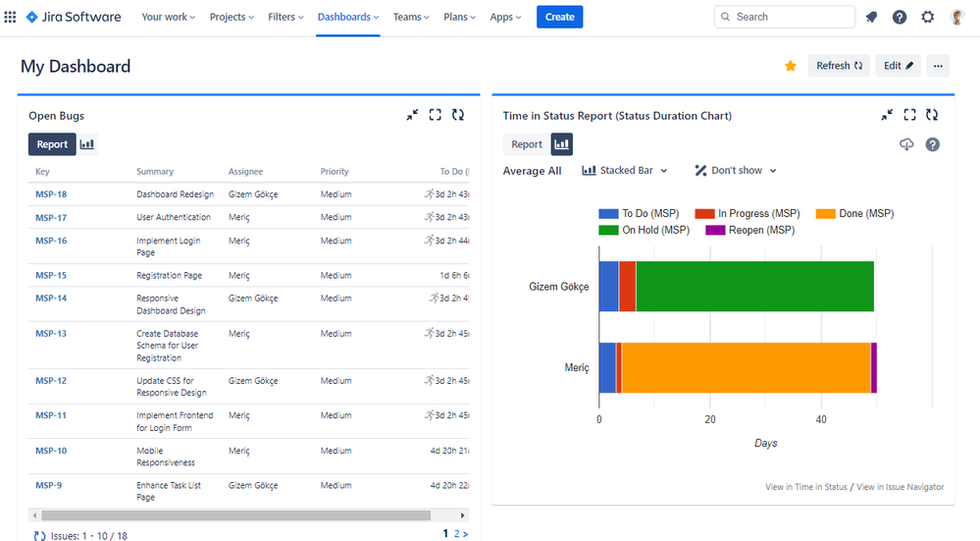Expand the Don't show dropdown
The width and height of the screenshot is (980, 541).
[x=736, y=171]
